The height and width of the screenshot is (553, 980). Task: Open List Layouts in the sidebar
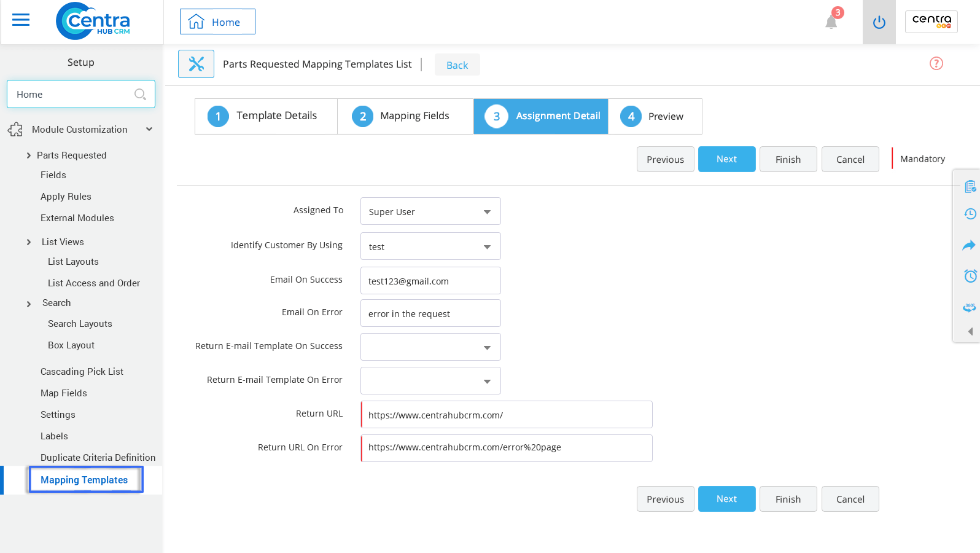[73, 262]
